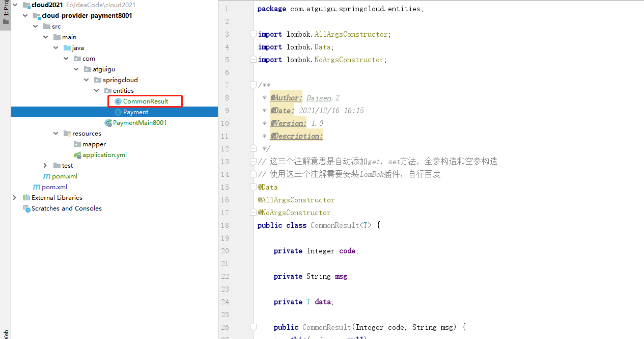Open the Web tool window tab
Viewport: 644px width, 339px height.
[6, 334]
